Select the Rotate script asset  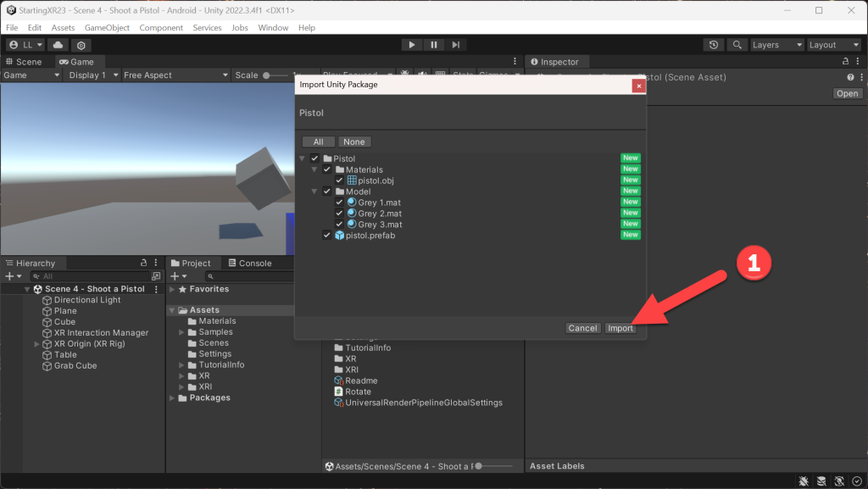[358, 392]
